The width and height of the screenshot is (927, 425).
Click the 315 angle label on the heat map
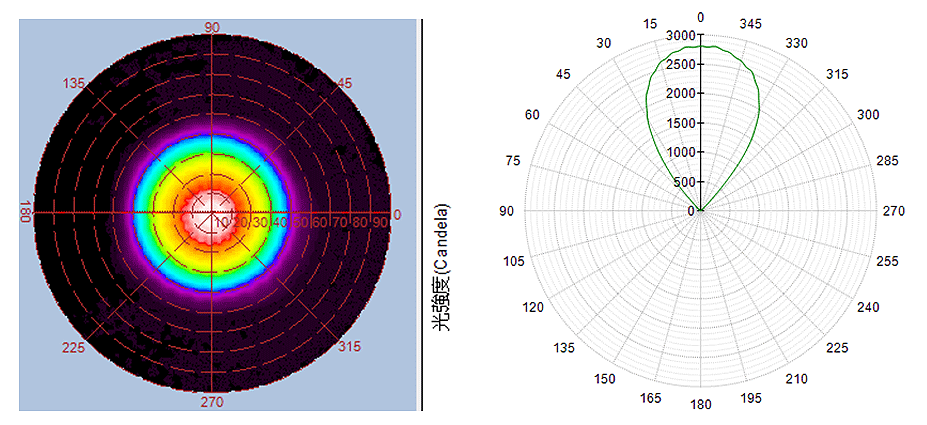coord(350,346)
